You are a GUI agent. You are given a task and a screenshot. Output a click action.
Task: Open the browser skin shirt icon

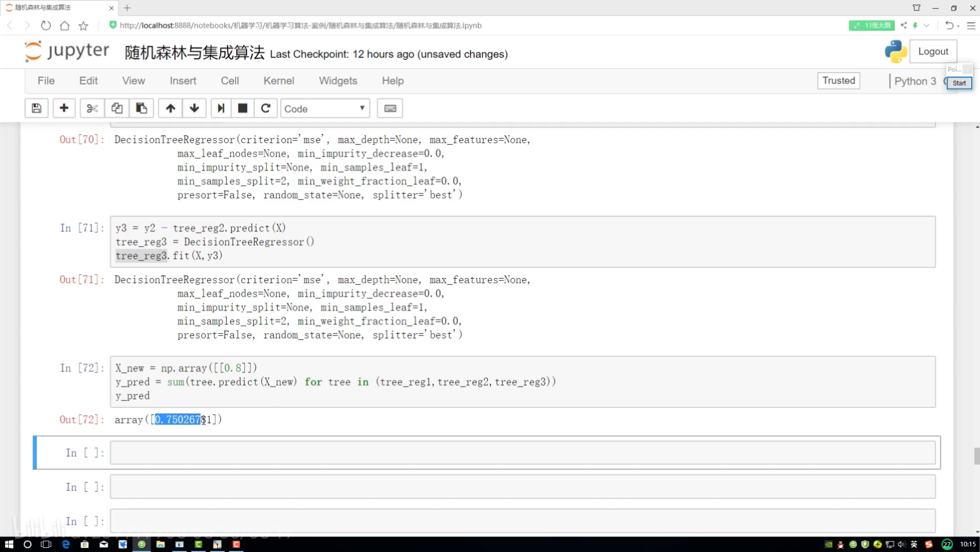click(917, 8)
